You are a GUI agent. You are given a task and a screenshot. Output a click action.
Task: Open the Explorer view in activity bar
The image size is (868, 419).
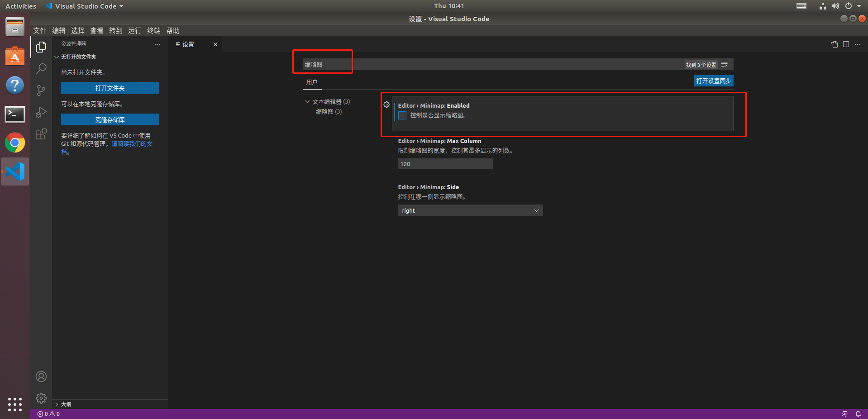pos(41,47)
